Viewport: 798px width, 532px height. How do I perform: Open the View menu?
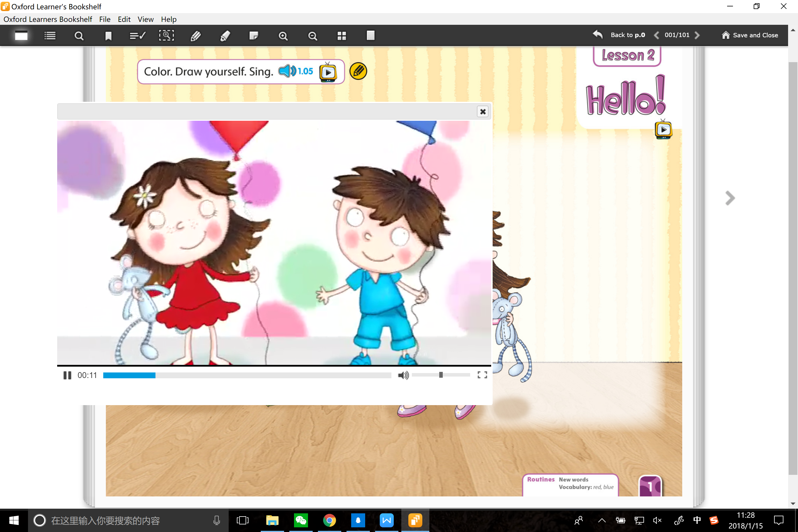146,19
